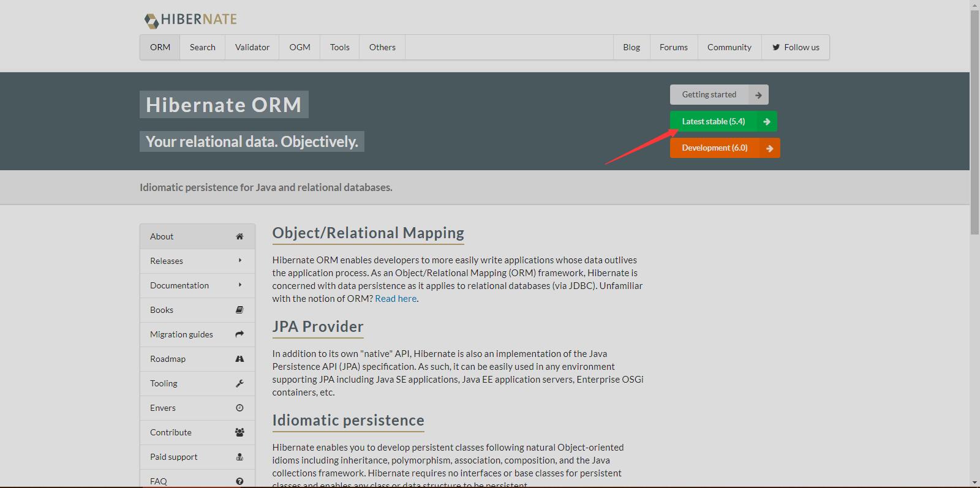Image resolution: width=980 pixels, height=488 pixels.
Task: Click the Hibernate ORM banner title
Action: tap(224, 105)
